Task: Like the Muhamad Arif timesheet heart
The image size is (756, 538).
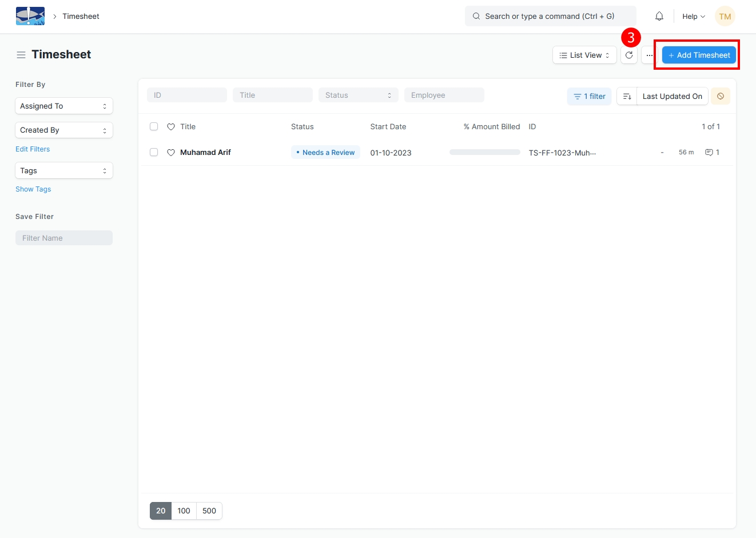Action: 170,153
